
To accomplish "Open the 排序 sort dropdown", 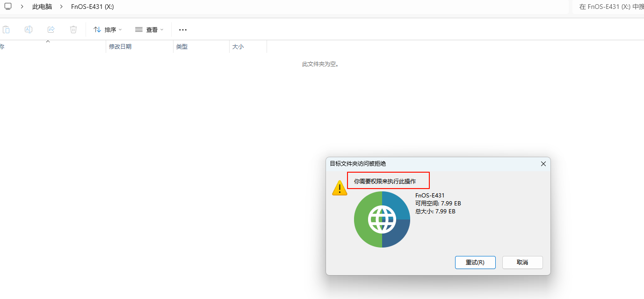I will pyautogui.click(x=108, y=29).
